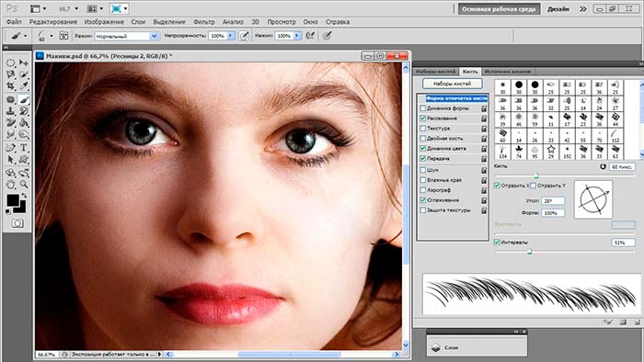The image size is (644, 362).
Task: Enable Шум checkbox
Action: (x=422, y=170)
